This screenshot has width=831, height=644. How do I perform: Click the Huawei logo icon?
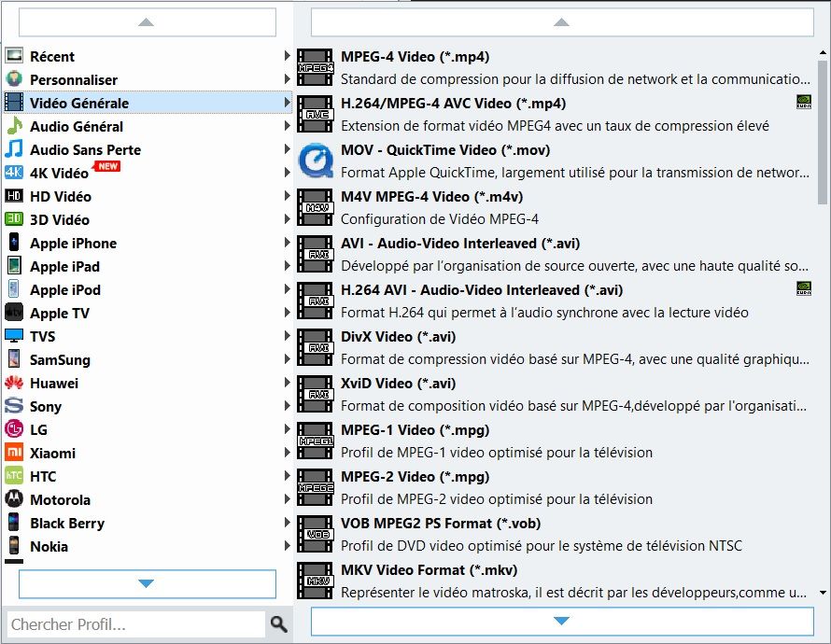pos(14,382)
